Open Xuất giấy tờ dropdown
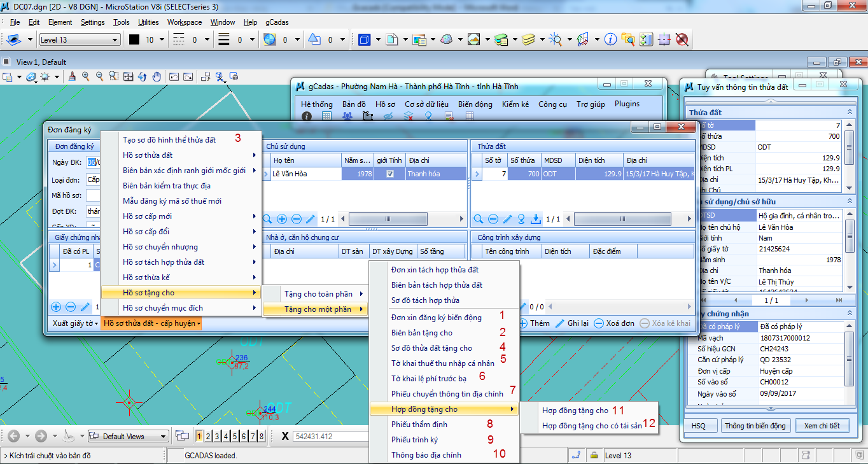This screenshot has width=868, height=464. pyautogui.click(x=75, y=323)
